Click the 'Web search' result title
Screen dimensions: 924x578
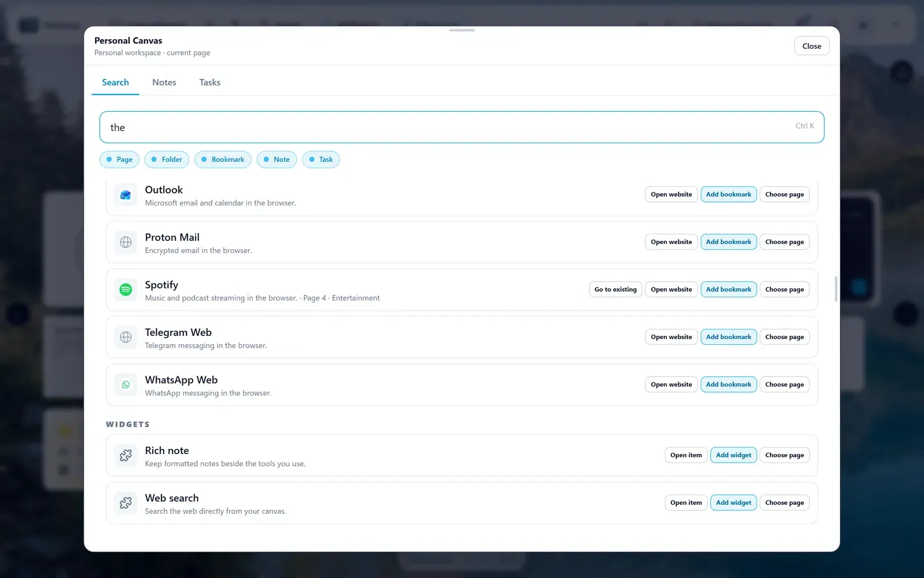coord(172,498)
